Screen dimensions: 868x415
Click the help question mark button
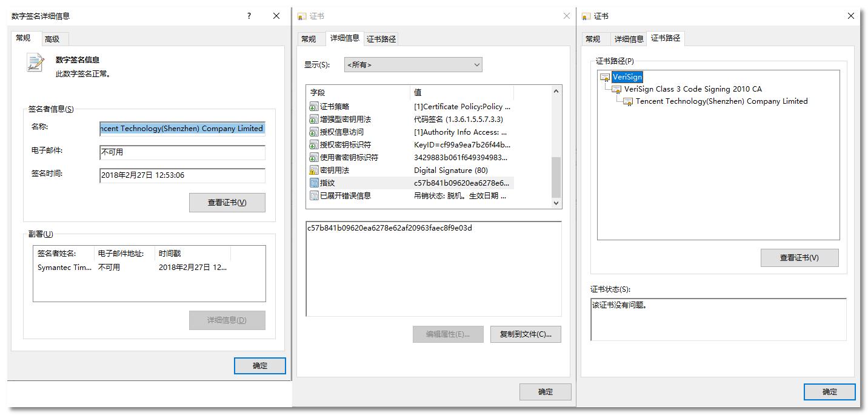coord(248,15)
